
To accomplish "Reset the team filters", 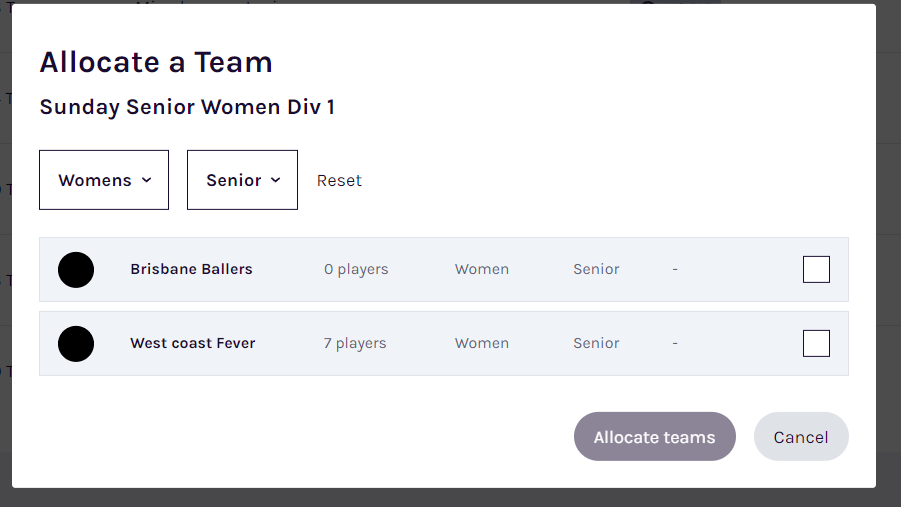I will pyautogui.click(x=339, y=180).
